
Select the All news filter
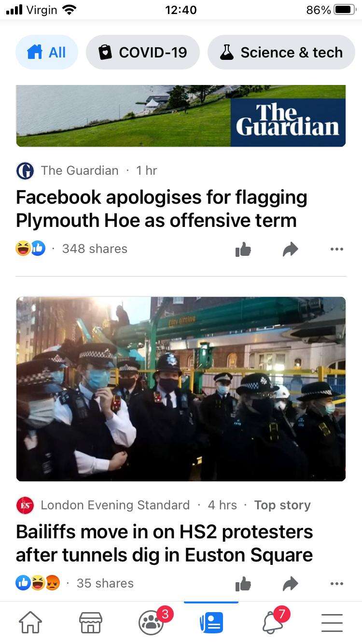(x=47, y=52)
